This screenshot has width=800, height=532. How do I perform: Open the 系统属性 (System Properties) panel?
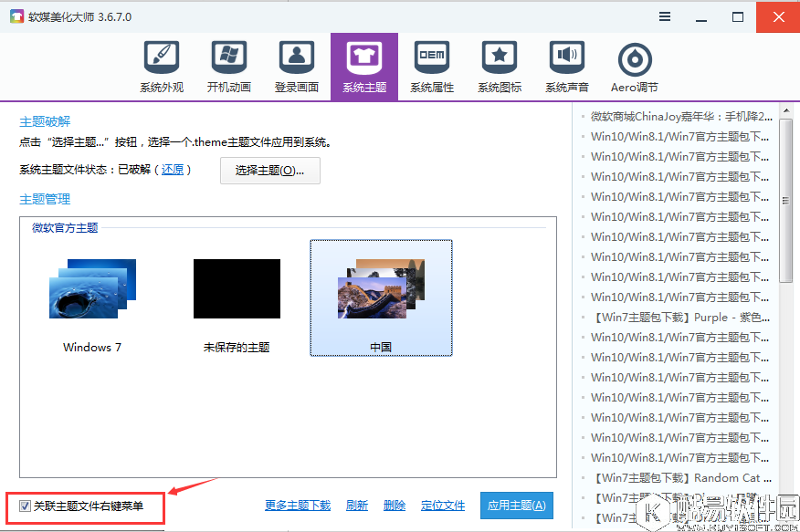click(431, 64)
